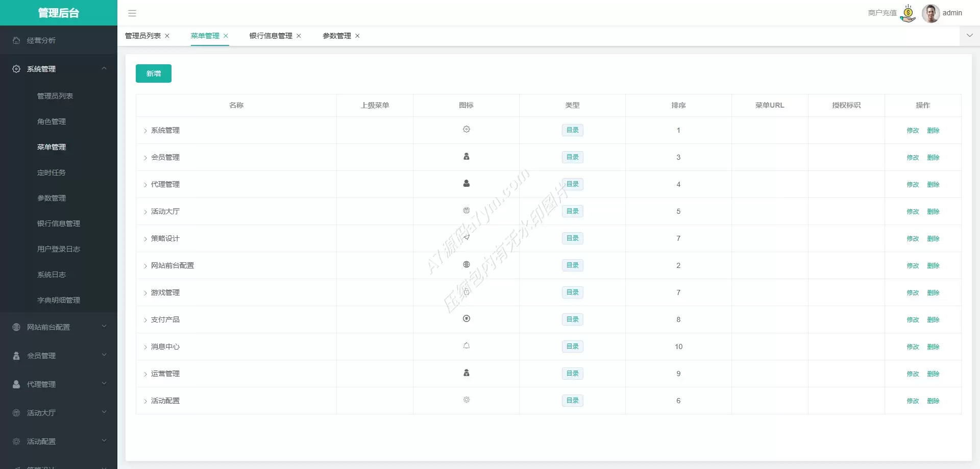This screenshot has width=980, height=469.
Task: Click the 经营分析 home icon in sidebar
Action: tap(16, 40)
